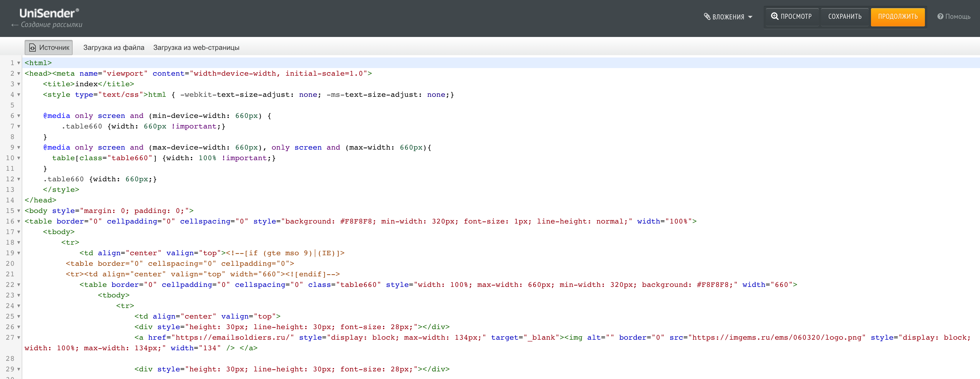Collapse the tbody fold arrow on line 23
The height and width of the screenshot is (379, 980).
tap(19, 295)
